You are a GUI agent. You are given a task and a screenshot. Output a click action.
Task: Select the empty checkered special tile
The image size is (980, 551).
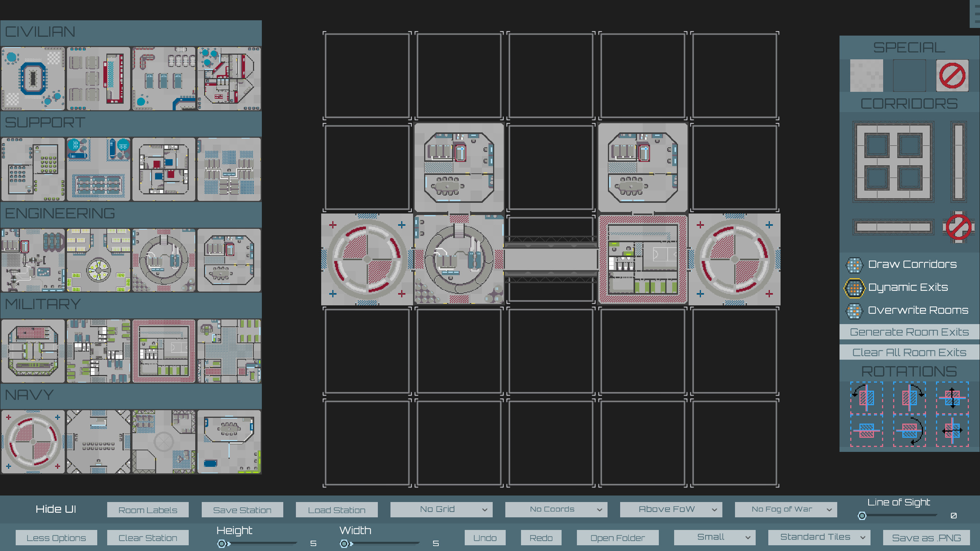click(866, 75)
